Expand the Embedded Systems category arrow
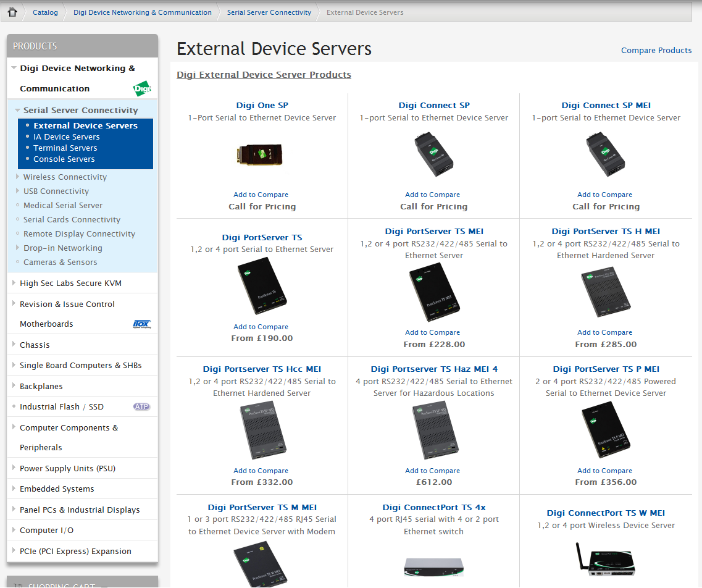The height and width of the screenshot is (588, 702). click(14, 488)
